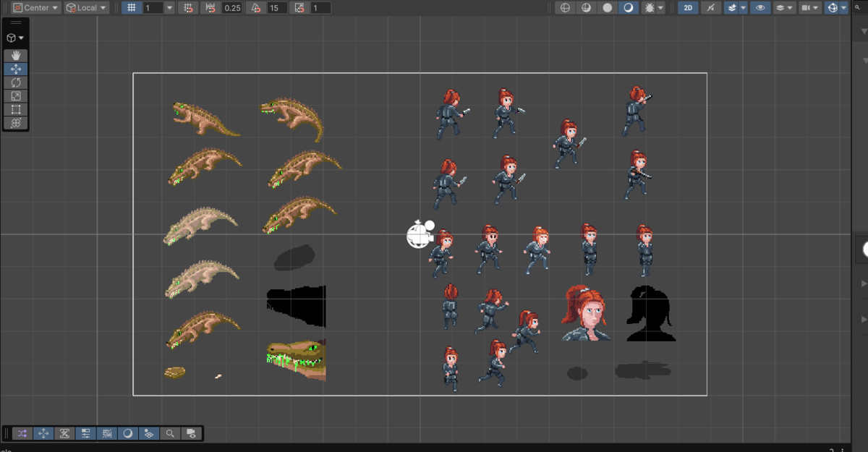Click the camera-with-eye icon in bottom toolbar
Viewport: 868px width, 452px height.
(191, 433)
